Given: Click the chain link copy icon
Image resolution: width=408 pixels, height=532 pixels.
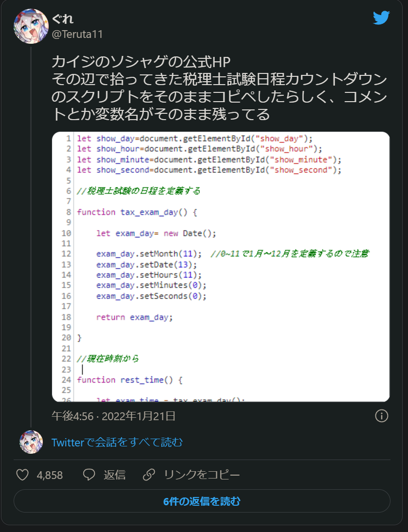Looking at the screenshot, I should click(x=149, y=475).
